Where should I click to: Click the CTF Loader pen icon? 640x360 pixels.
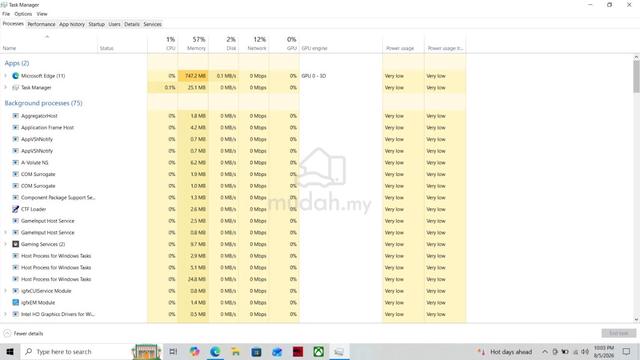[16, 209]
